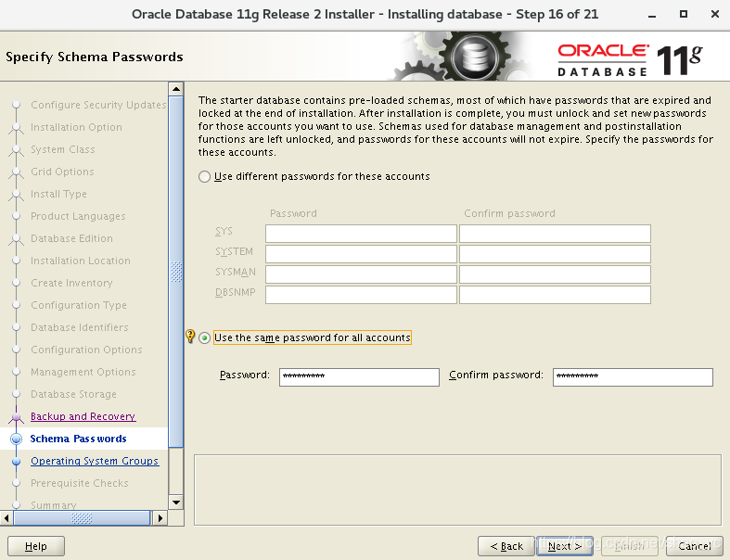Click the SYSTEM password field

(x=361, y=254)
